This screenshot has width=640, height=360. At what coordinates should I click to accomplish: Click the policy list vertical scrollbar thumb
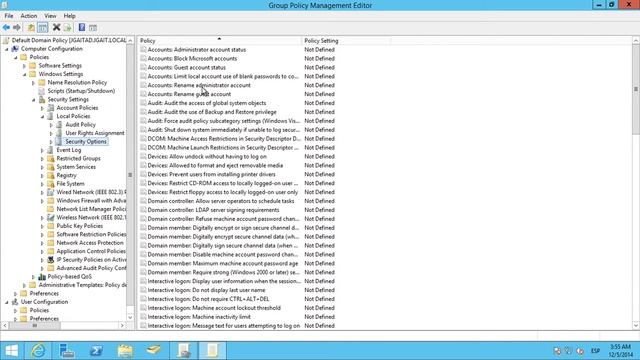(636, 89)
